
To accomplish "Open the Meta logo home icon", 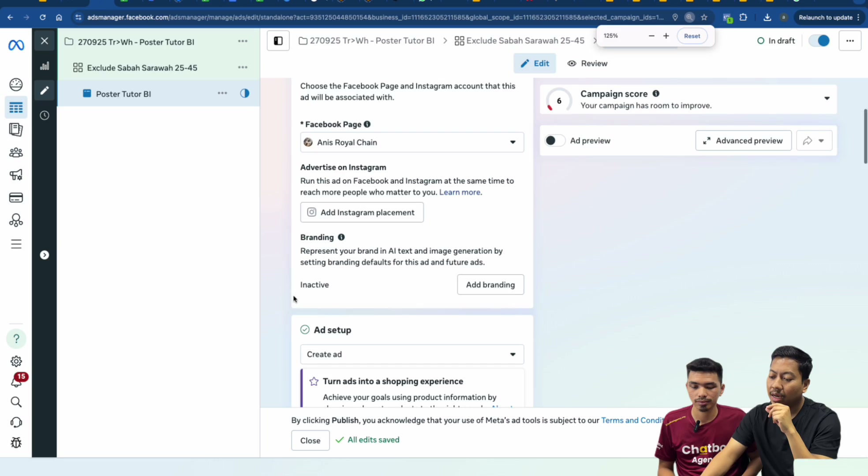I will pyautogui.click(x=16, y=45).
